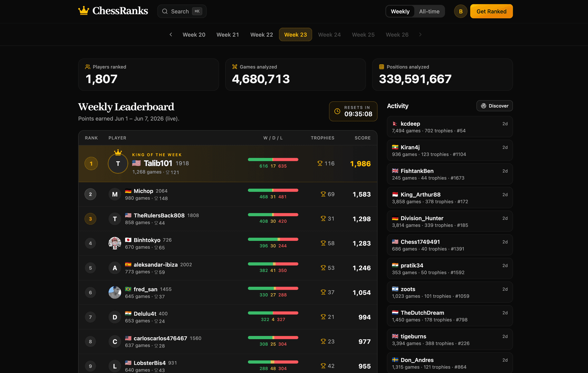
Task: Open the Division_Hunter activity card
Action: [x=450, y=221]
